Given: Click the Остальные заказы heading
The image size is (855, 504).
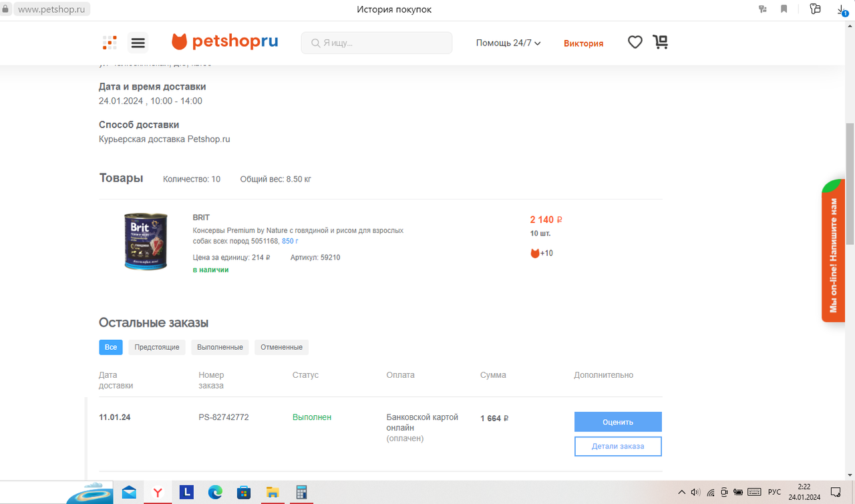Looking at the screenshot, I should coord(154,323).
